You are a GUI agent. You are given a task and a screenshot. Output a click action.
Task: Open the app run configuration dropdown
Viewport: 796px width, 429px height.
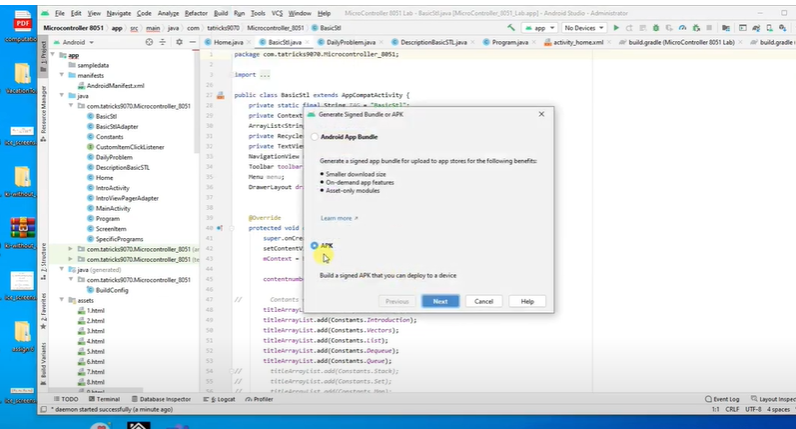point(539,28)
